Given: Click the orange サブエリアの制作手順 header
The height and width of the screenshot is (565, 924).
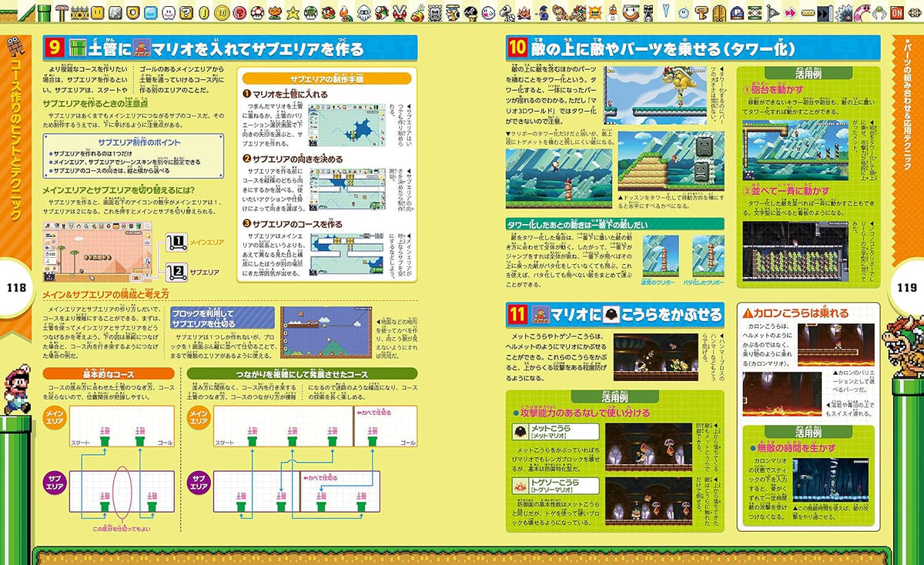Looking at the screenshot, I should [x=326, y=79].
